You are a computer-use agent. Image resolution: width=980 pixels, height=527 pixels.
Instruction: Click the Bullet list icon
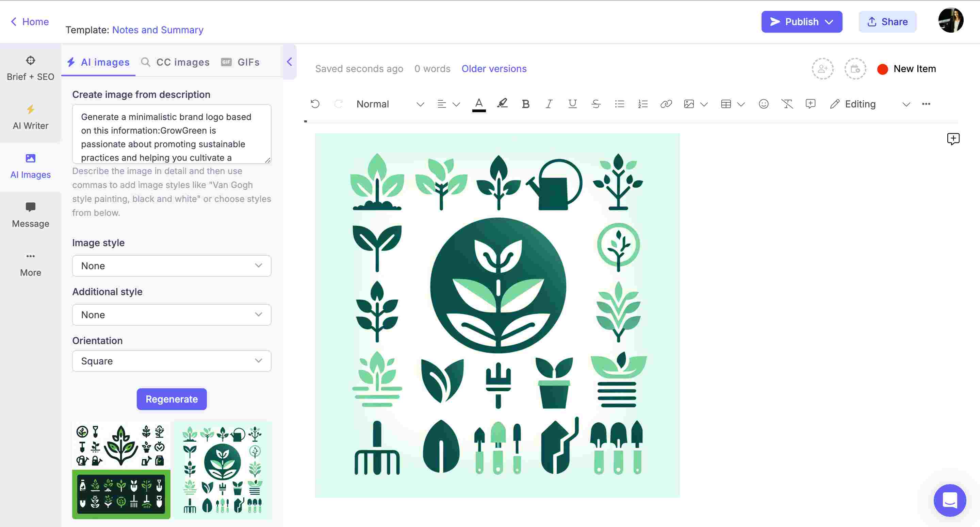(x=619, y=104)
